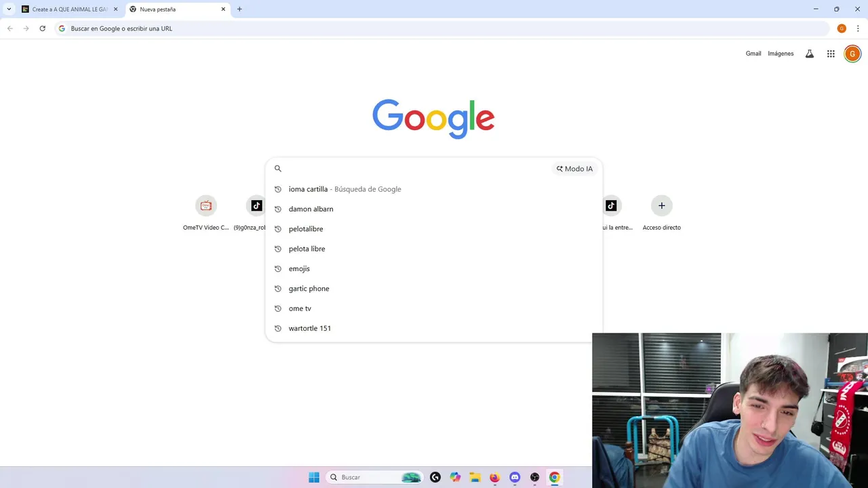Open Logitech G HUB from taskbar
The width and height of the screenshot is (868, 488).
[x=435, y=477]
